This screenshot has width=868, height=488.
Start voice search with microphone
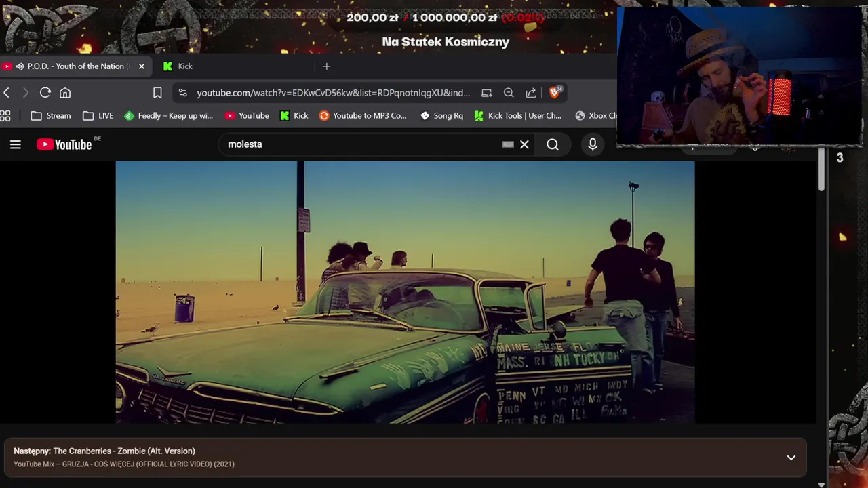click(593, 144)
